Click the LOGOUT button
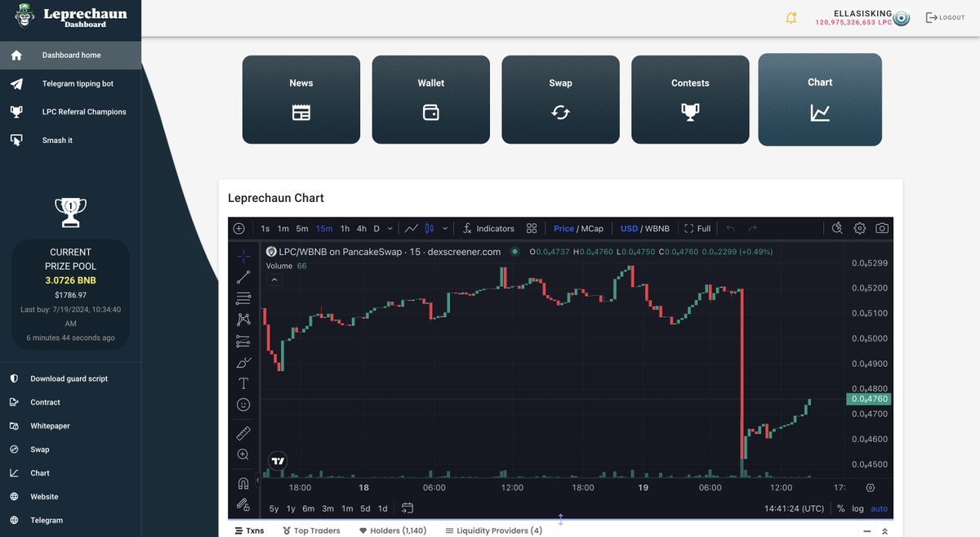The image size is (980, 537). tap(945, 17)
